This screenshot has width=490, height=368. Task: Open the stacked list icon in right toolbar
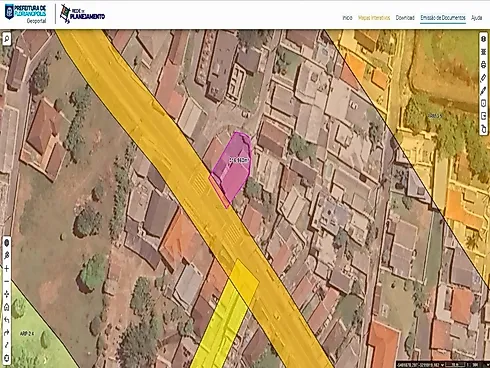tap(484, 52)
